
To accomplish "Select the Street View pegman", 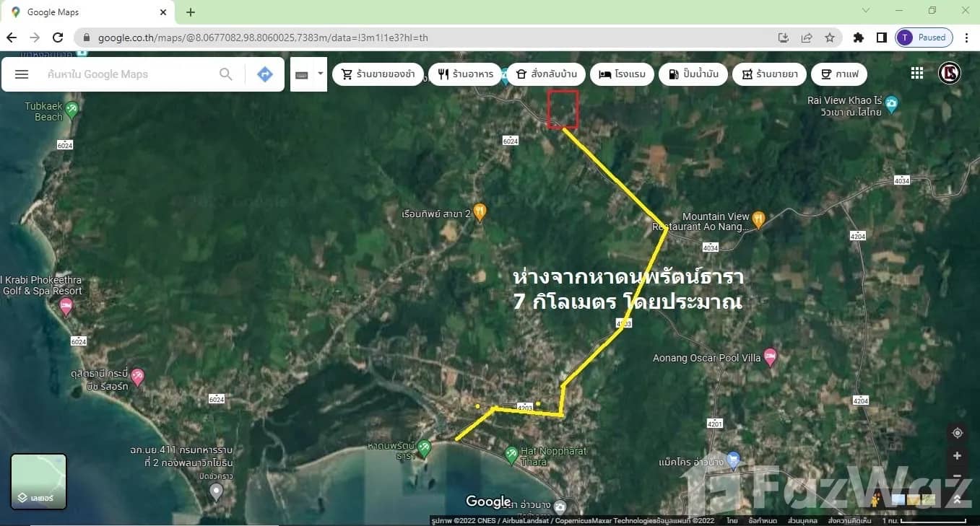I will coord(877,499).
